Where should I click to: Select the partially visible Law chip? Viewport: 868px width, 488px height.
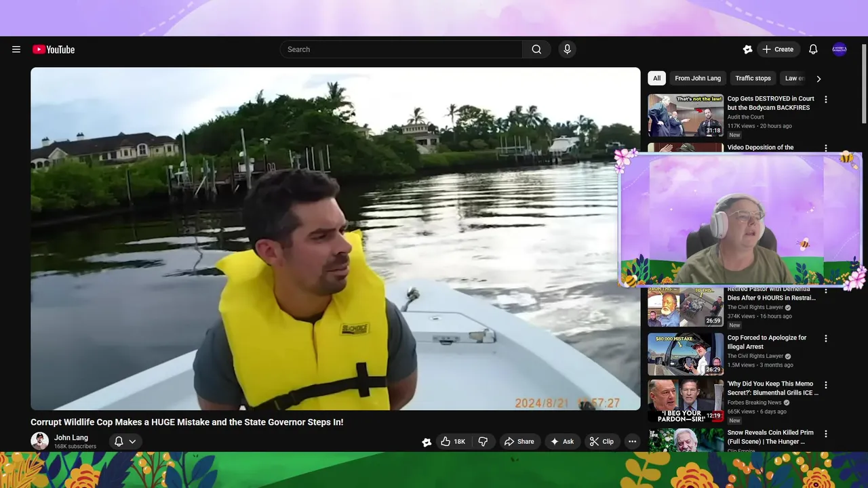click(x=794, y=79)
